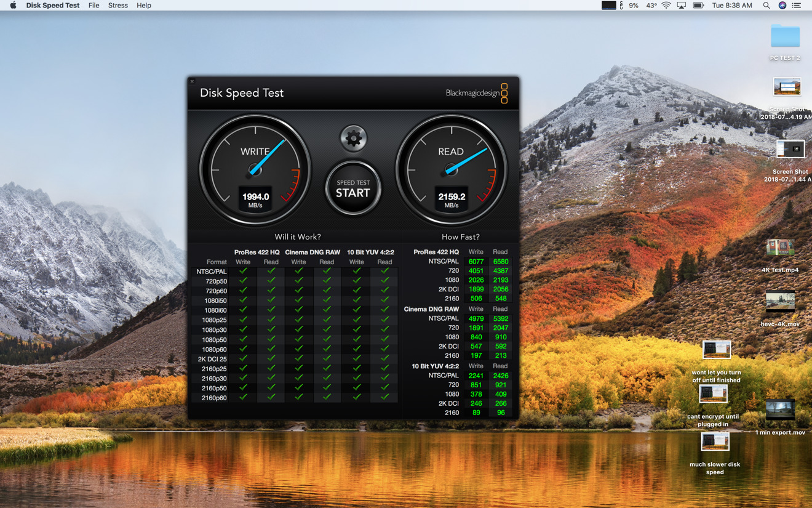Click Cinema DNG RAW header in Will it Work
The image size is (812, 508).
pos(312,252)
